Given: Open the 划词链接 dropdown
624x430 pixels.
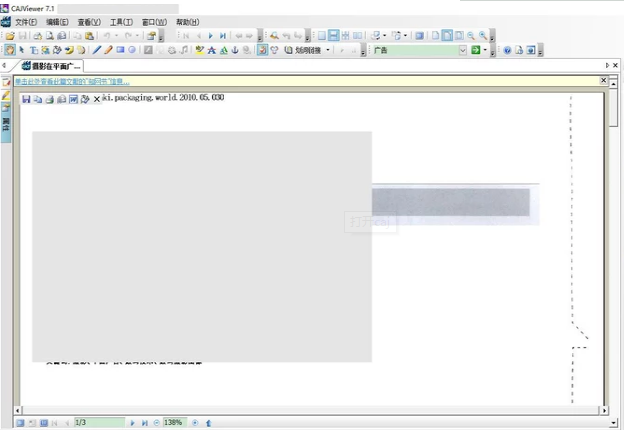Looking at the screenshot, I should click(327, 50).
